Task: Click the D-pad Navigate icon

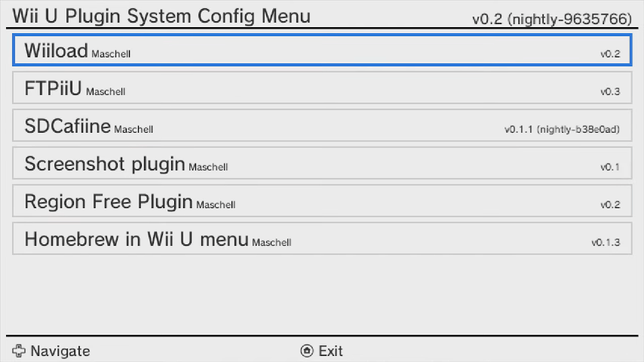Action: click(x=19, y=351)
